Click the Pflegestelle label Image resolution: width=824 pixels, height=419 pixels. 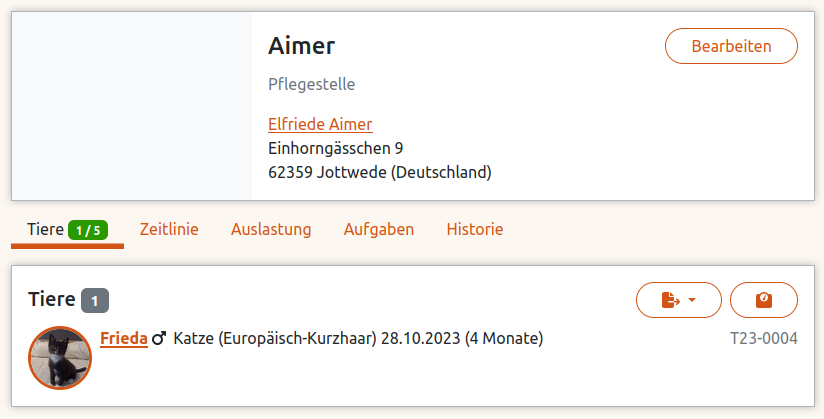click(x=312, y=84)
